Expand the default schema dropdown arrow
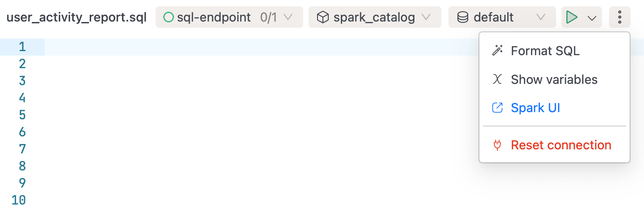This screenshot has width=644, height=209. [541, 17]
